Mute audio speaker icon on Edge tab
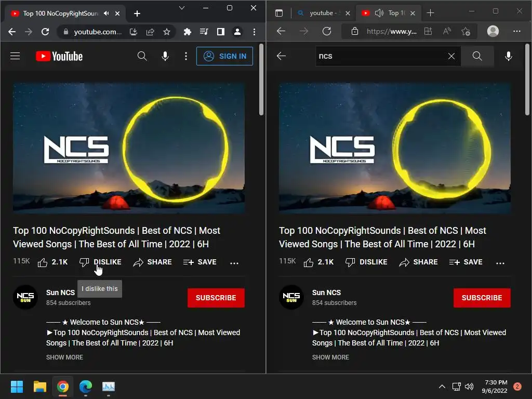The height and width of the screenshot is (399, 532). [x=379, y=13]
